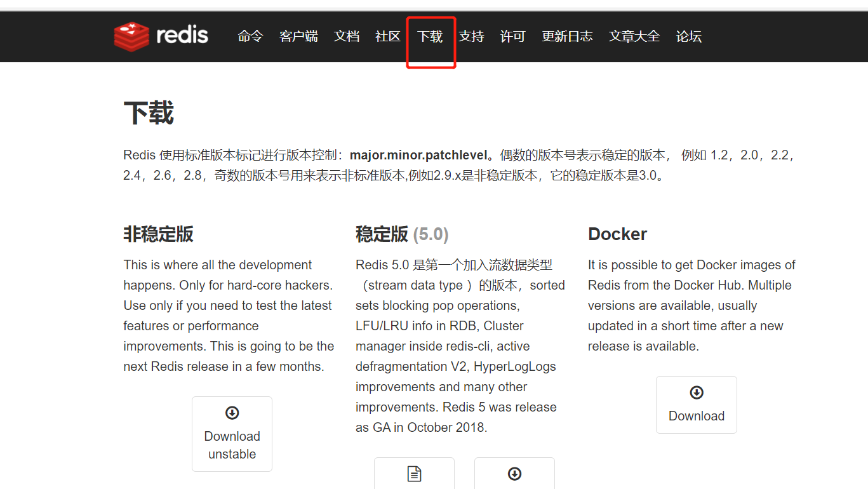The image size is (868, 489).
Task: Click the 下载 page heading
Action: [149, 113]
